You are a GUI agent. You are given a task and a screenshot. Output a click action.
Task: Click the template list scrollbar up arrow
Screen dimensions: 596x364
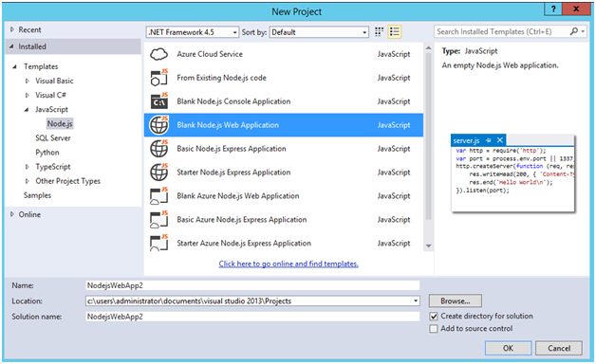point(428,48)
